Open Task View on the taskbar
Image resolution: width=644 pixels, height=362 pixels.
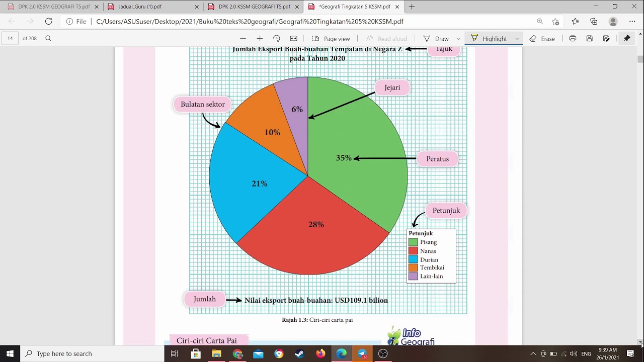coord(175,353)
